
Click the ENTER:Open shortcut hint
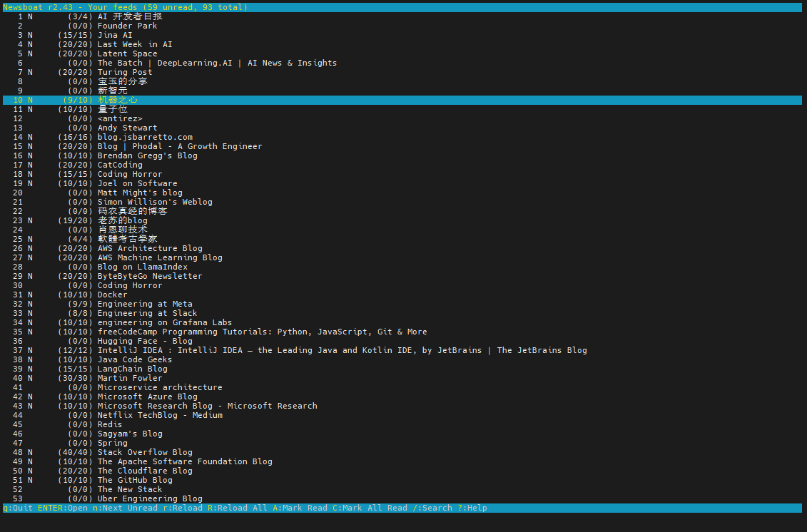(x=62, y=508)
